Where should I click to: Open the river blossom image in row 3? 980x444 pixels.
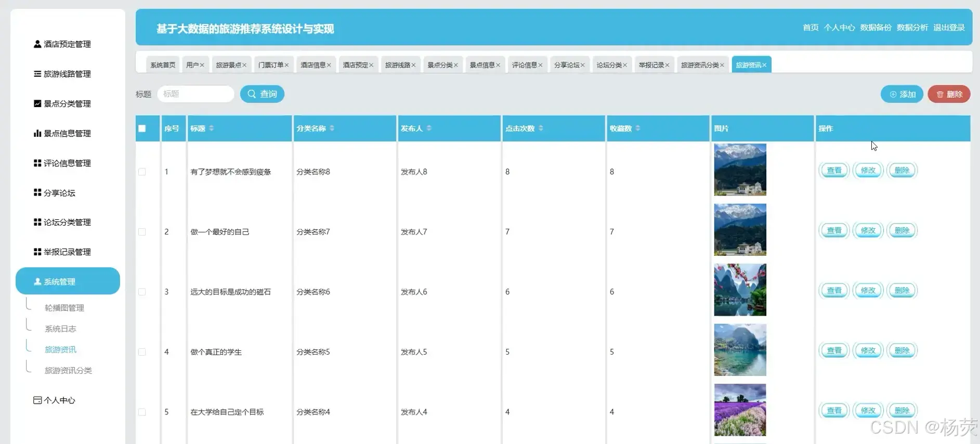(740, 290)
